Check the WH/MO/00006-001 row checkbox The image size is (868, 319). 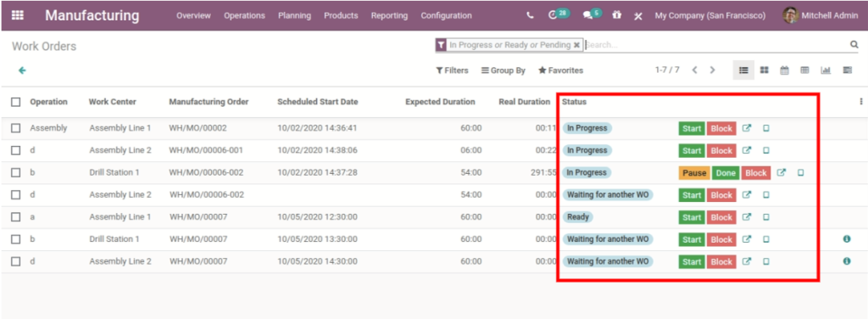coord(16,150)
